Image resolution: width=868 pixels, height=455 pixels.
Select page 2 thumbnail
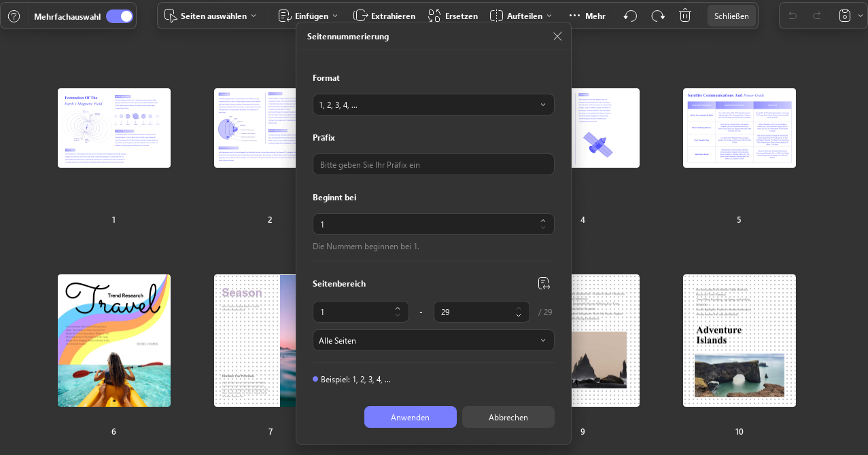click(255, 128)
